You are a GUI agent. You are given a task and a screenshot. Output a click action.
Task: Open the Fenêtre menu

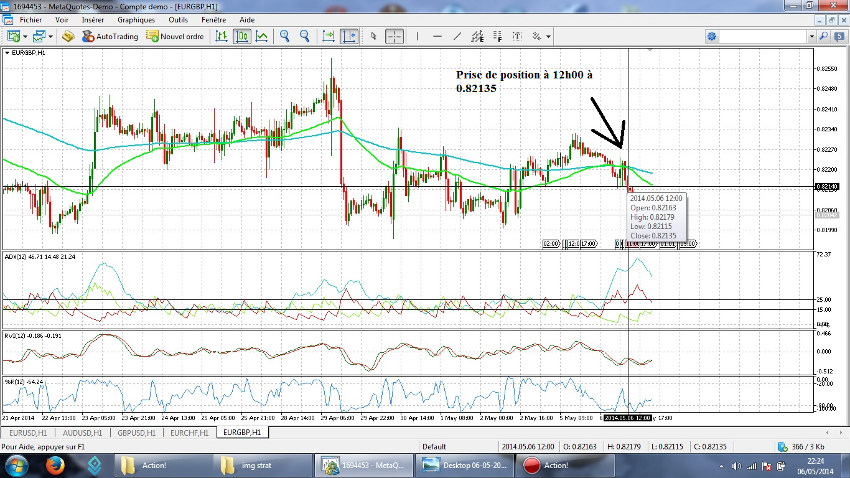coord(214,20)
